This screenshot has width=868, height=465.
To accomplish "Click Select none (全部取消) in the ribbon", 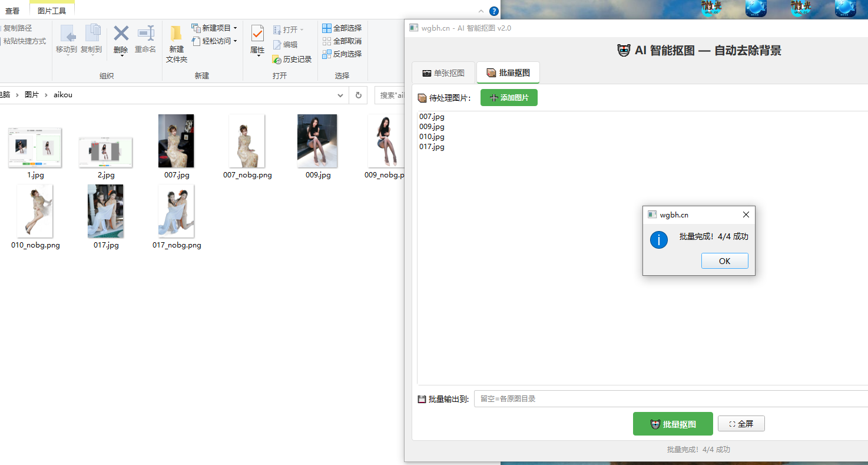I will [342, 41].
